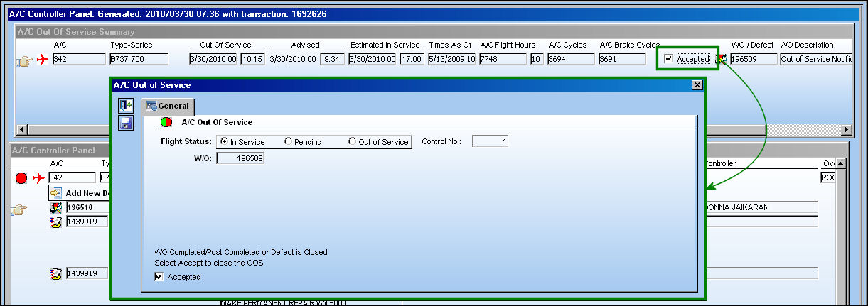Screen dimensions: 868x306
Task: Click the work order 196510 field
Action: [87, 208]
